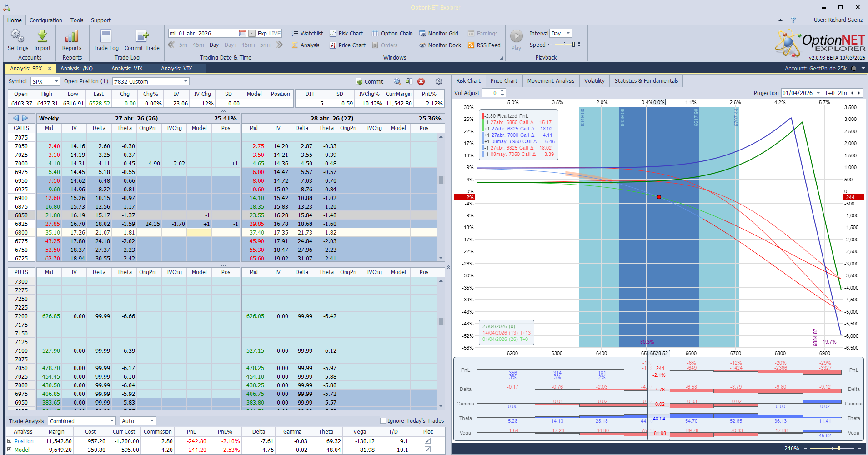
Task: Switch to the Analysis: /NQ tab
Action: tap(76, 68)
